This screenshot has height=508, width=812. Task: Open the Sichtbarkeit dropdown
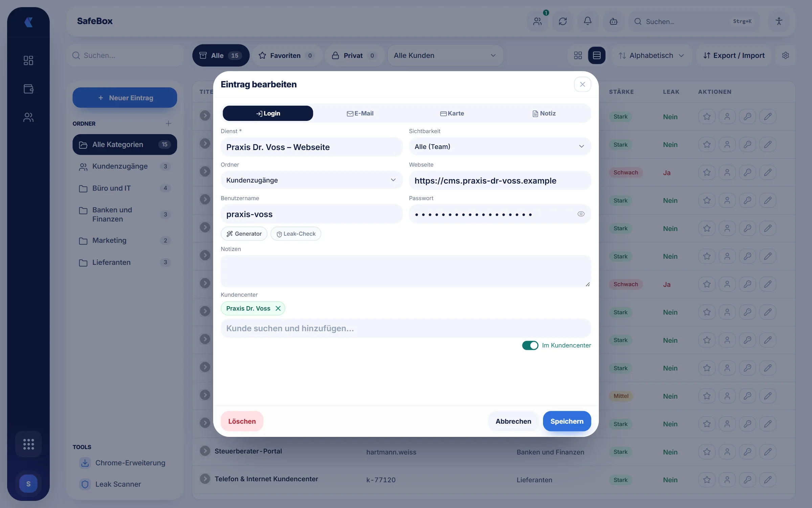pos(500,146)
